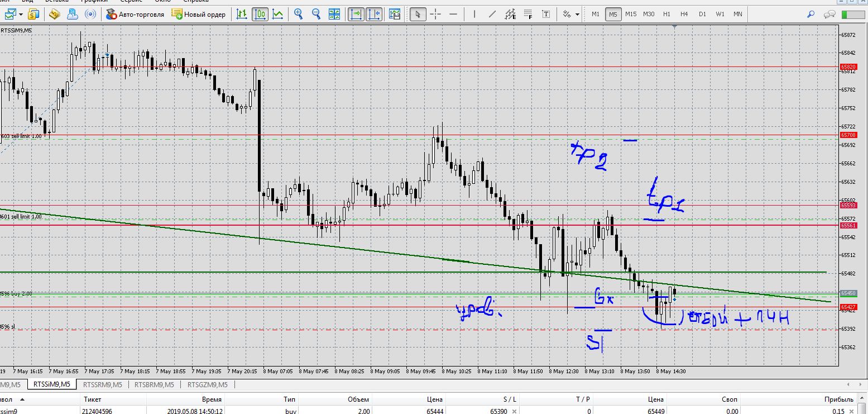Launch MetaEditor from the toolbar
Viewport: 868px width, 414px height.
point(55,14)
